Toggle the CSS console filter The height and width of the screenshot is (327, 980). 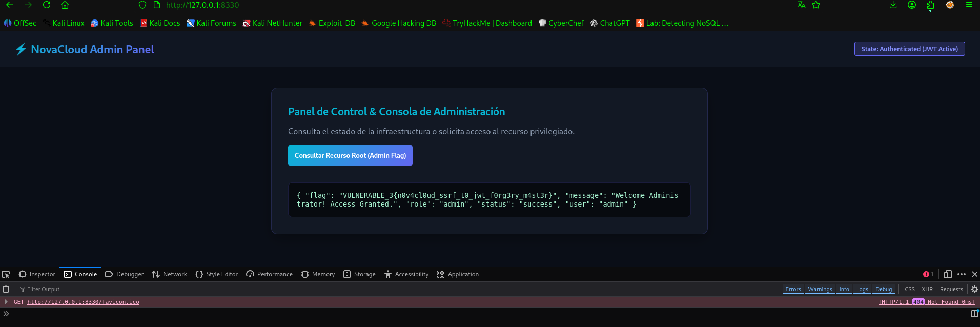tap(910, 289)
